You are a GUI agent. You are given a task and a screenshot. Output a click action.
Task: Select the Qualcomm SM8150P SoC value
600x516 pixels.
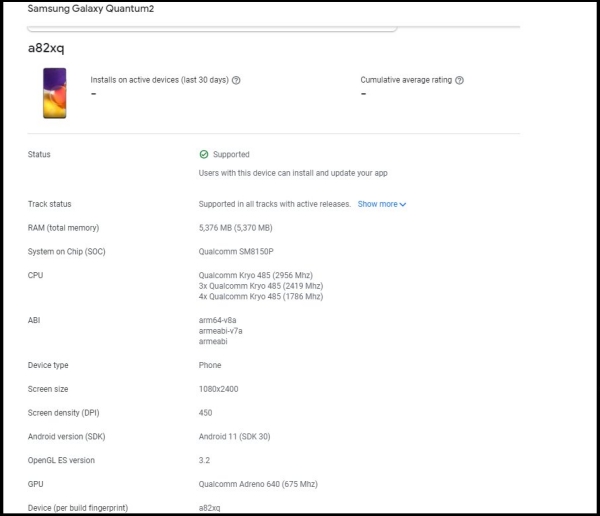click(x=236, y=252)
